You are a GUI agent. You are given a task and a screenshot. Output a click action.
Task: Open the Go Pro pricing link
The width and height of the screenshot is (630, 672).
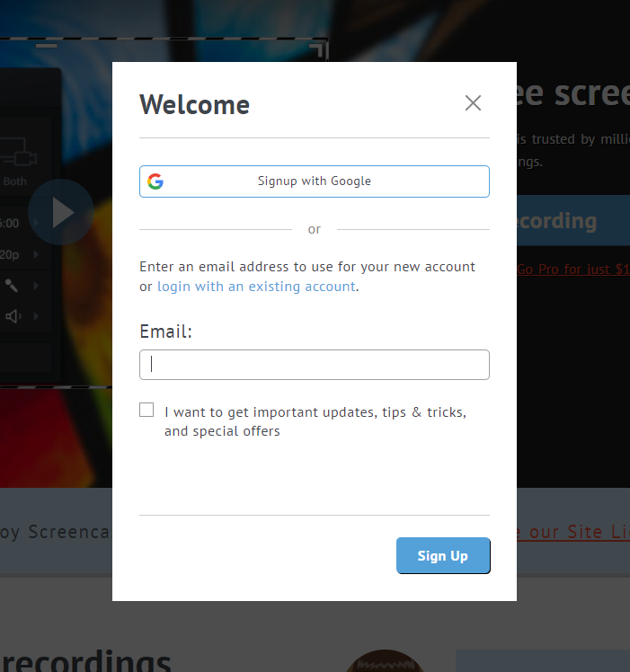click(x=572, y=269)
